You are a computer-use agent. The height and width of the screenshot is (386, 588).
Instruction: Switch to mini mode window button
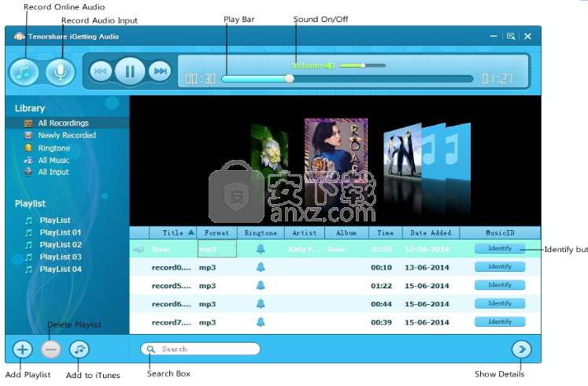pos(511,36)
